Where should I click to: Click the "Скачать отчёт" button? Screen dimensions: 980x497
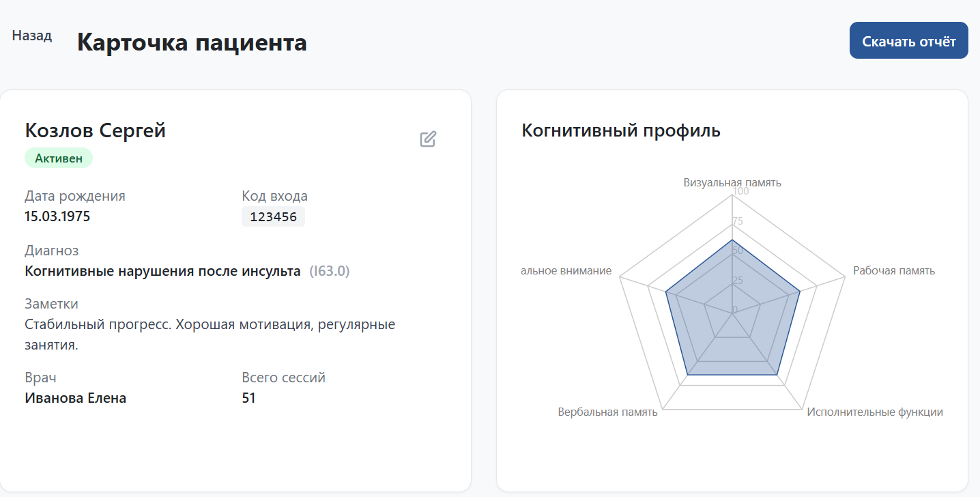click(x=908, y=40)
